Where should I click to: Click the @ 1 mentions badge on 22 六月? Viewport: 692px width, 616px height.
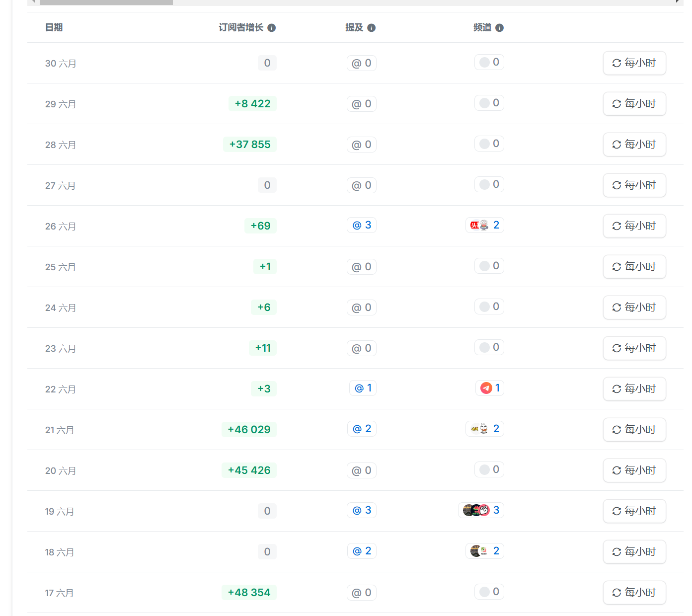(x=363, y=388)
